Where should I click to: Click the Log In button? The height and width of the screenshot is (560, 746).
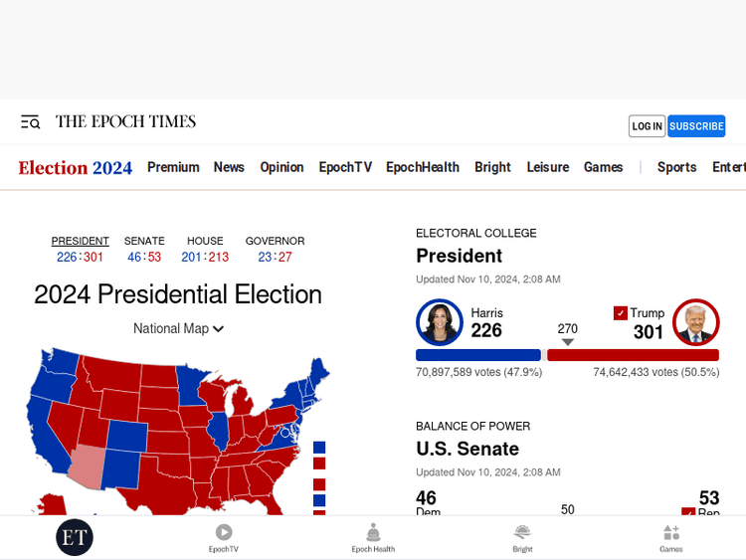pos(647,126)
